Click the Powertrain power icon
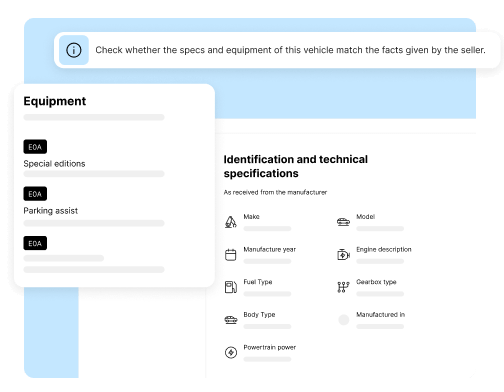Viewport: 504px width, 392px height. (231, 352)
